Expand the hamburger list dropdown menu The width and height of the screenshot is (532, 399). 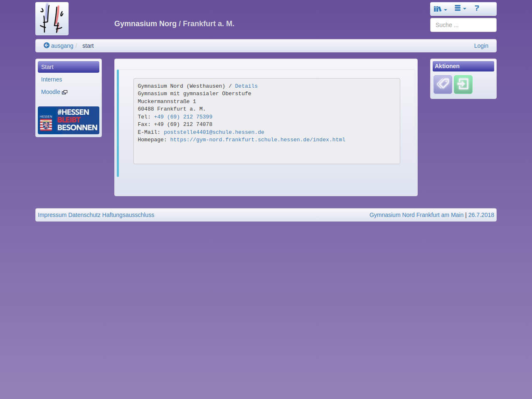460,8
